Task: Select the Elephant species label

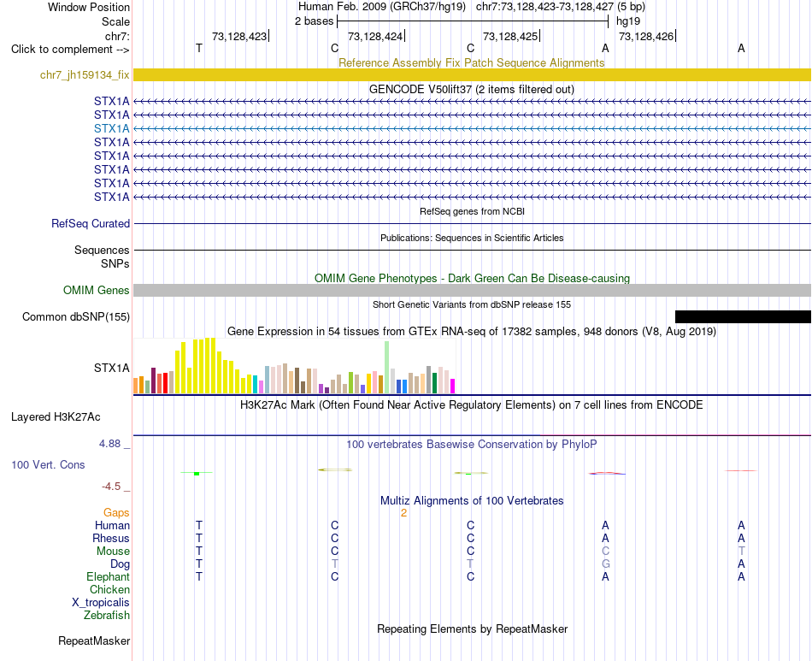Action: point(109,576)
